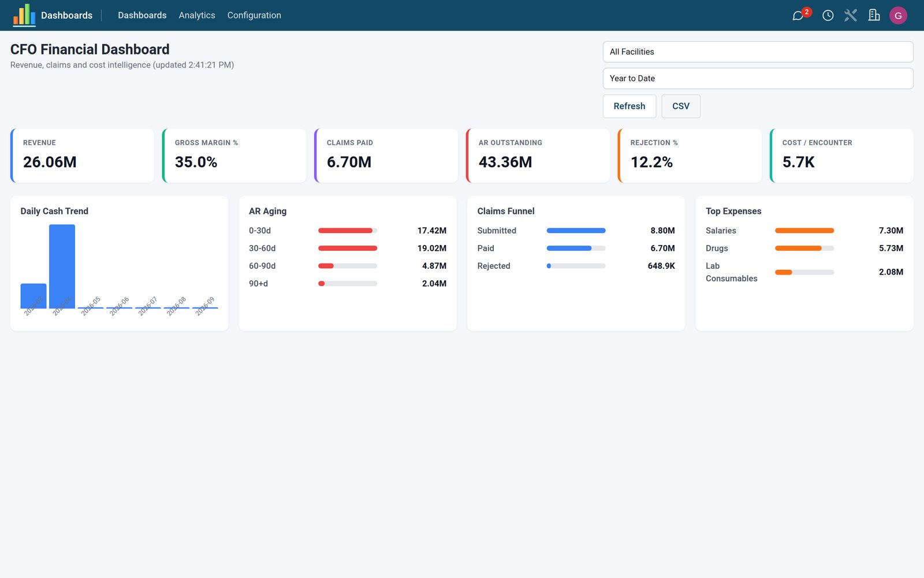Click the Rejection % 12.2% value
Viewport: 924px width, 578px height.
pos(651,162)
